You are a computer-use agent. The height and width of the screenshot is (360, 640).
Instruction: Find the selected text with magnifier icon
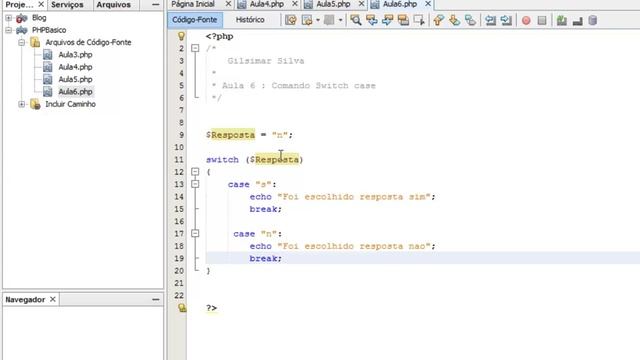(x=356, y=20)
